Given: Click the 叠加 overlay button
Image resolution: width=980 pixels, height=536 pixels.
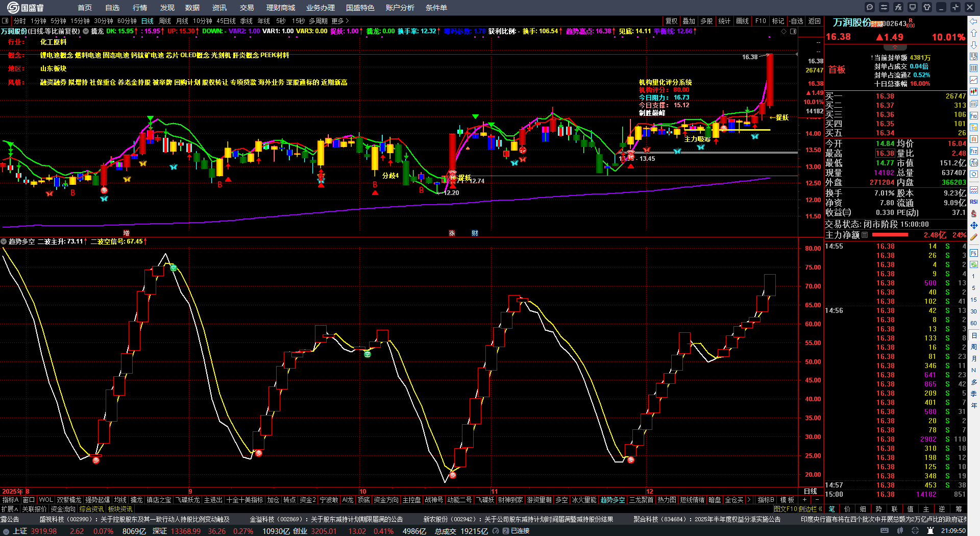Looking at the screenshot, I should (x=689, y=21).
